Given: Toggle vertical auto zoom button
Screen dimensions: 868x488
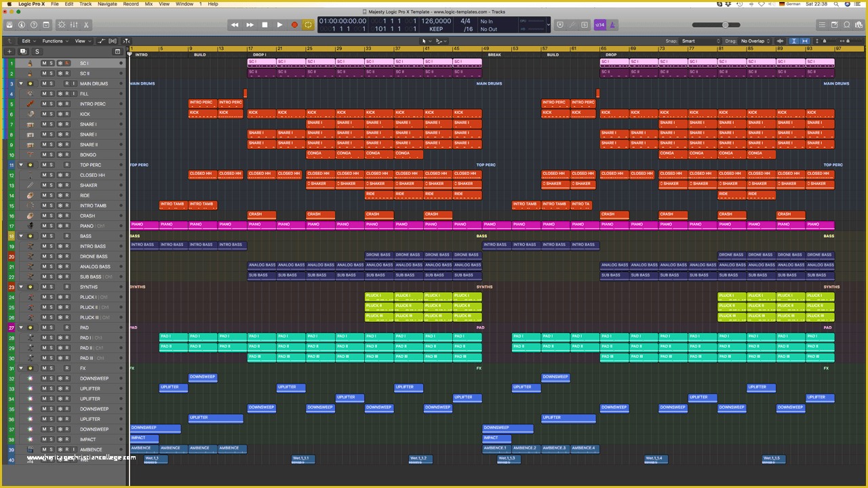Looking at the screenshot, I should pos(794,41).
